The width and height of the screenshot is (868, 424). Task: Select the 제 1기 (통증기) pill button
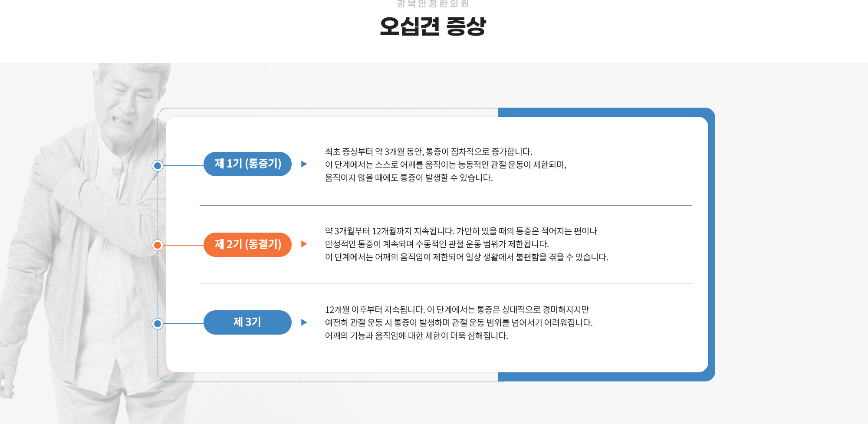pyautogui.click(x=247, y=164)
